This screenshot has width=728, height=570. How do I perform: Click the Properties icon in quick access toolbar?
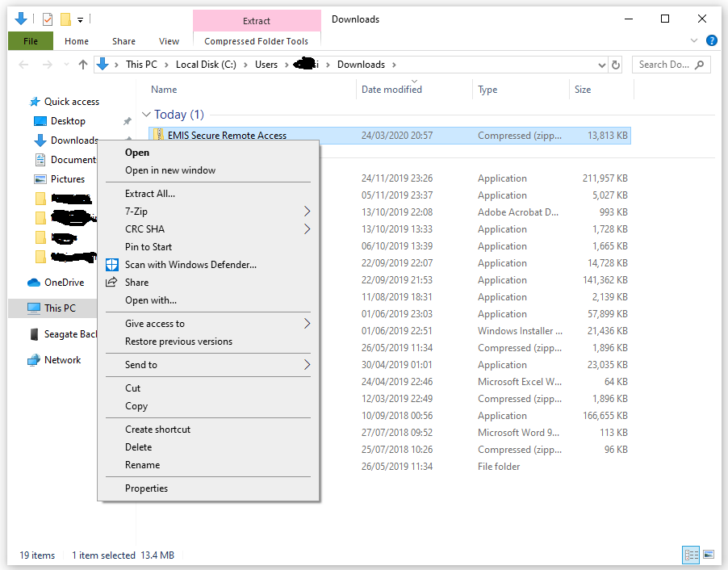(48, 19)
